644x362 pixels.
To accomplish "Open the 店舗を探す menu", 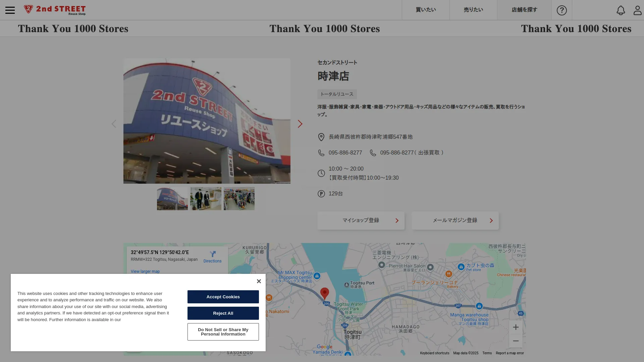I will coord(524,10).
